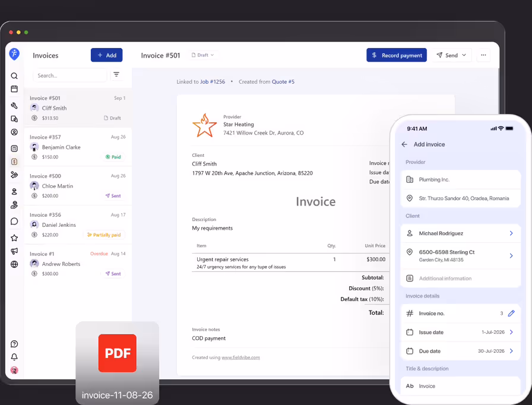Open notifications bell icon

(14, 357)
